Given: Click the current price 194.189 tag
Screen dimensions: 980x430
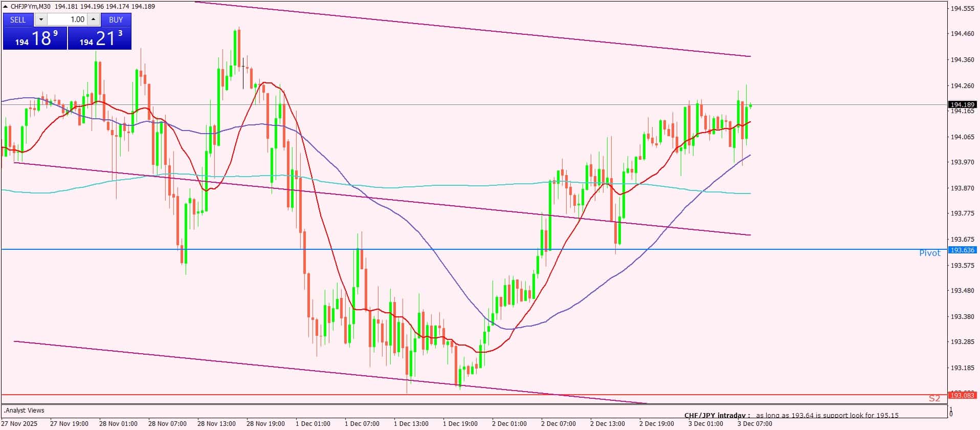Looking at the screenshot, I should pos(962,104).
